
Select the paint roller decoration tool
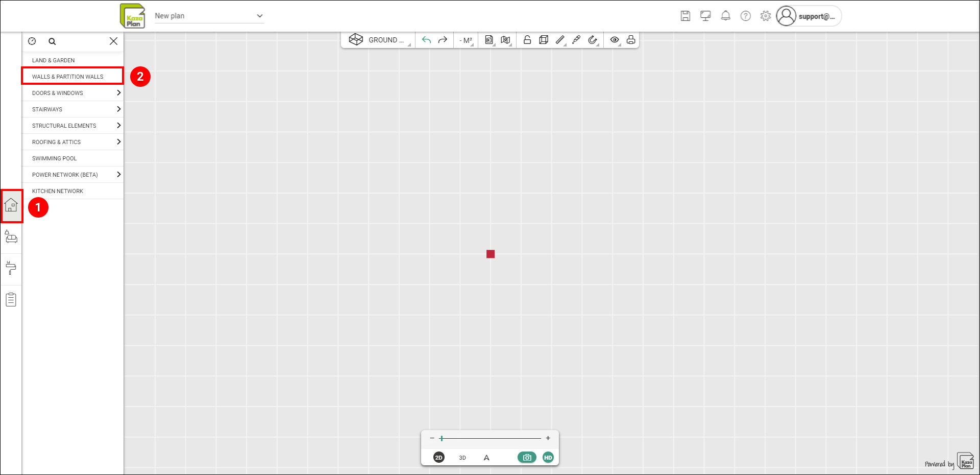11,268
